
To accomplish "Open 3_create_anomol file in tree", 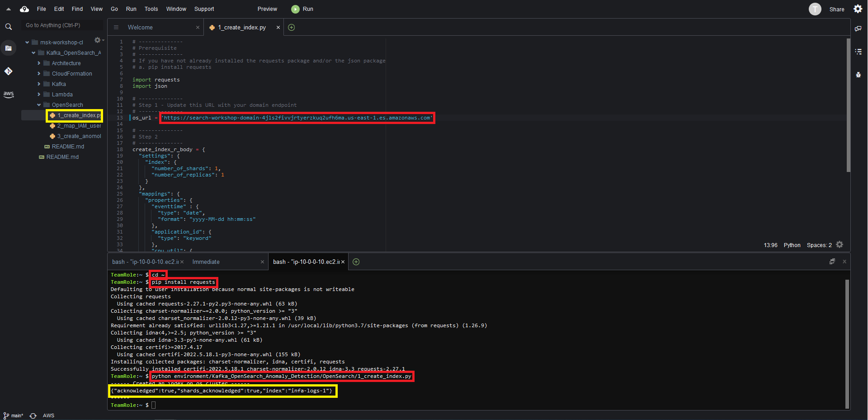I will pyautogui.click(x=79, y=136).
